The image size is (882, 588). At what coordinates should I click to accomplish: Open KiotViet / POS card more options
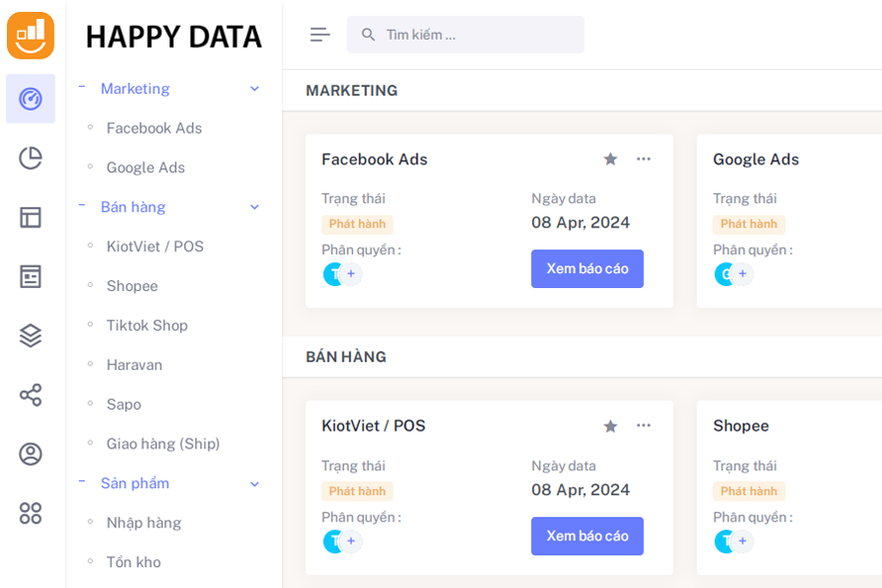click(x=644, y=426)
